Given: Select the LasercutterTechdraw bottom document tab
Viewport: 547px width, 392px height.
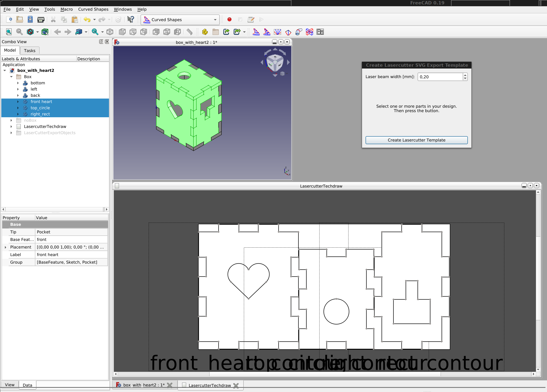Looking at the screenshot, I should tap(210, 385).
